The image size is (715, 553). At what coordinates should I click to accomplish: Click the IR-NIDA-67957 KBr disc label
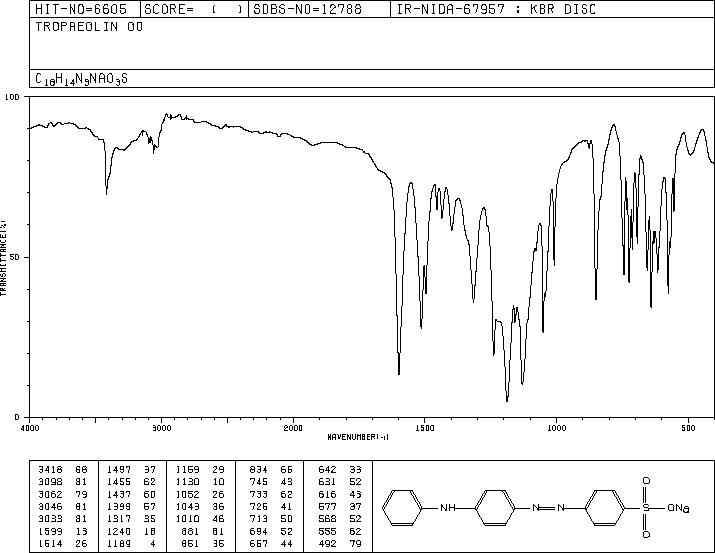[x=496, y=9]
